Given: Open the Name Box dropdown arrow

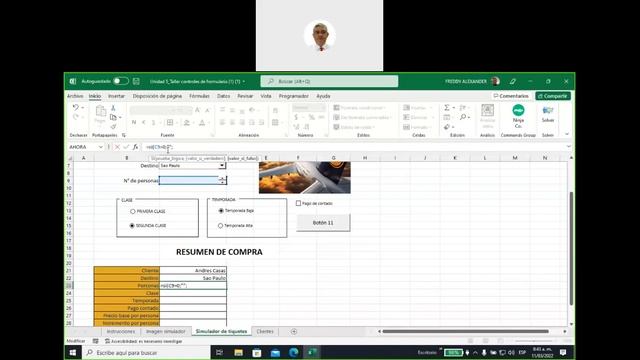Looking at the screenshot, I should 100,147.
